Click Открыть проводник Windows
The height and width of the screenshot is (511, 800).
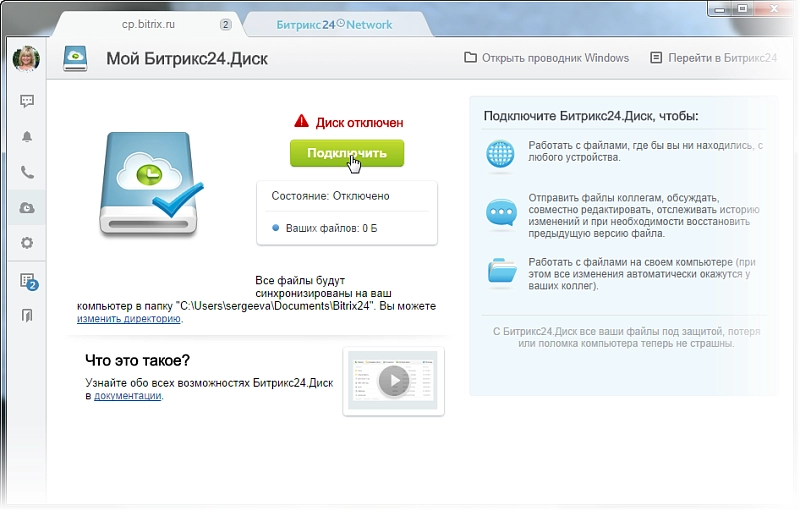[546, 58]
